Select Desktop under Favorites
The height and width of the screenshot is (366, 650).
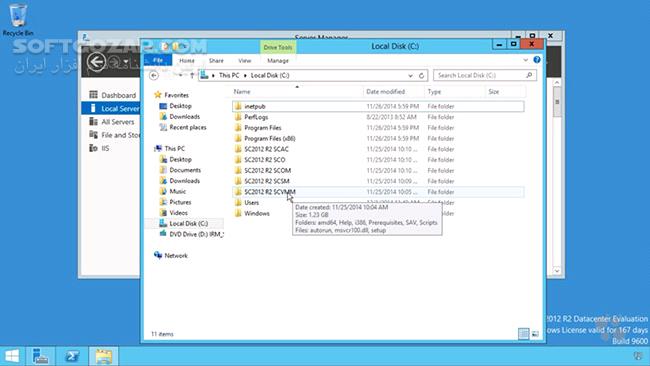click(x=180, y=106)
